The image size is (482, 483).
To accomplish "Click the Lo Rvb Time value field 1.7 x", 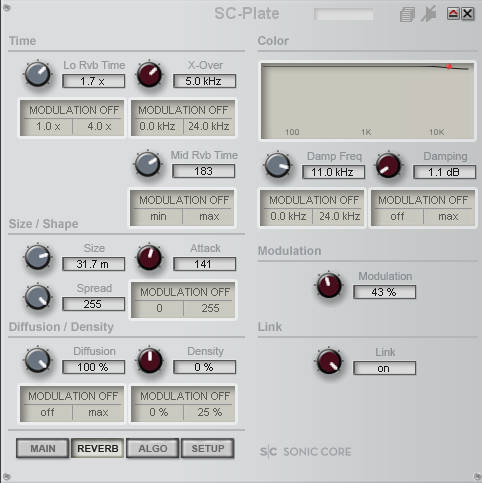I will pyautogui.click(x=94, y=81).
